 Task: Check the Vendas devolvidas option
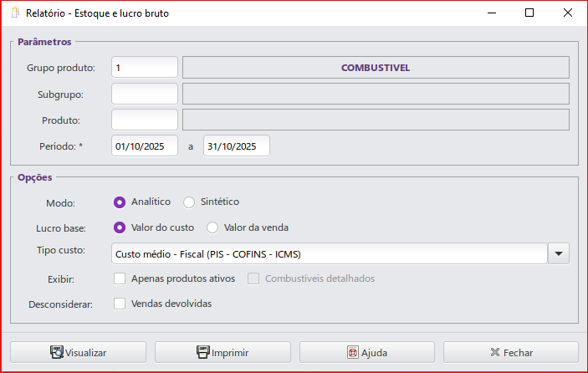coord(120,304)
